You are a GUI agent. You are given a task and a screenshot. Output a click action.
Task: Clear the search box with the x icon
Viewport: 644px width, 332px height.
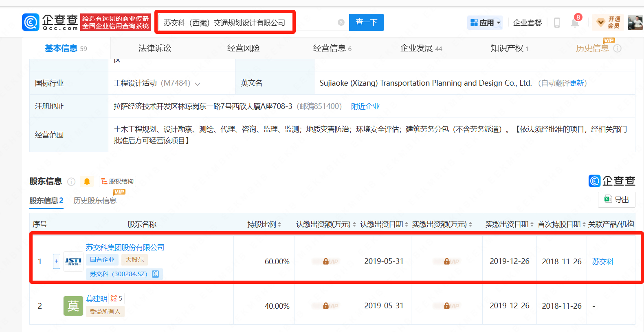[341, 22]
